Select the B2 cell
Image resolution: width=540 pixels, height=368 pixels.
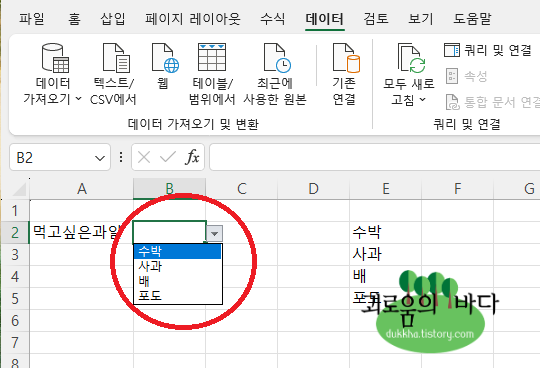click(169, 233)
